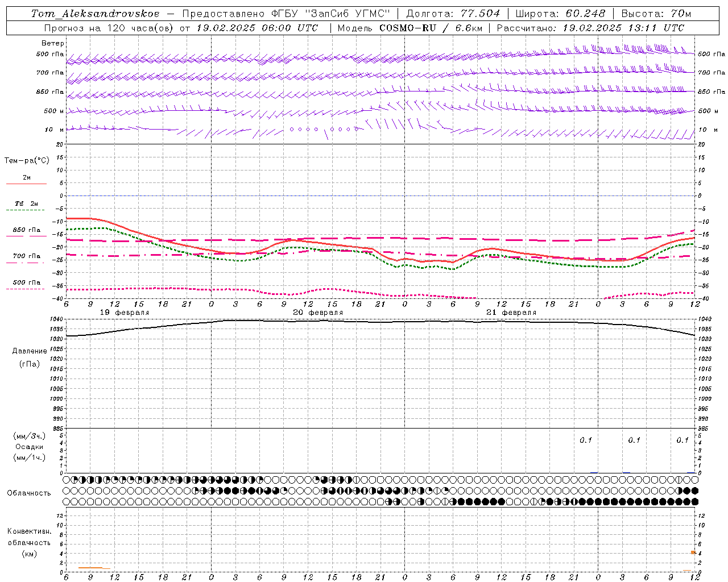Click the '10 м' wind level label on left
This screenshot has height=582, width=728.
(x=55, y=130)
